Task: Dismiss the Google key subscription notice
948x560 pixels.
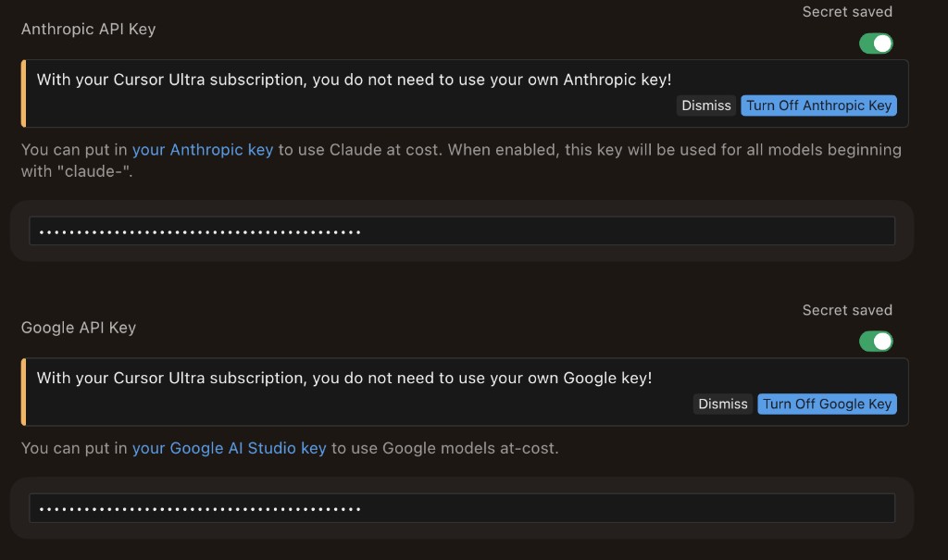Action: pyautogui.click(x=722, y=404)
